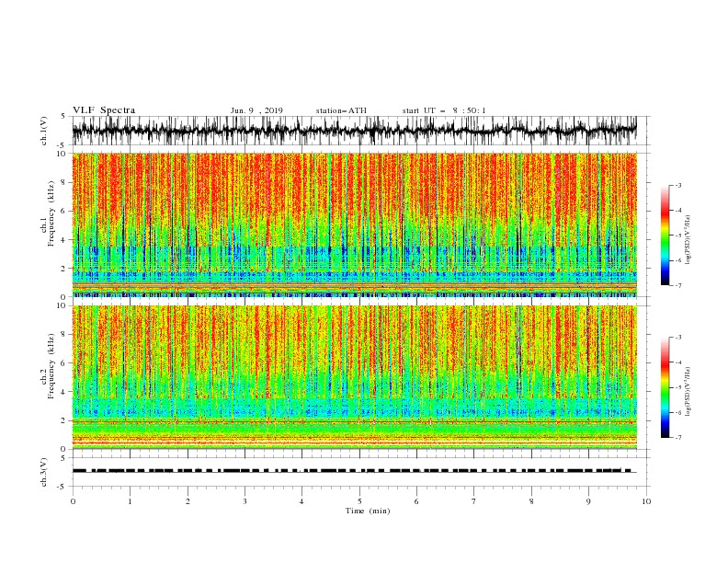The width and height of the screenshot is (728, 563).
Task: Click time axis tick label "5"
Action: (x=359, y=501)
